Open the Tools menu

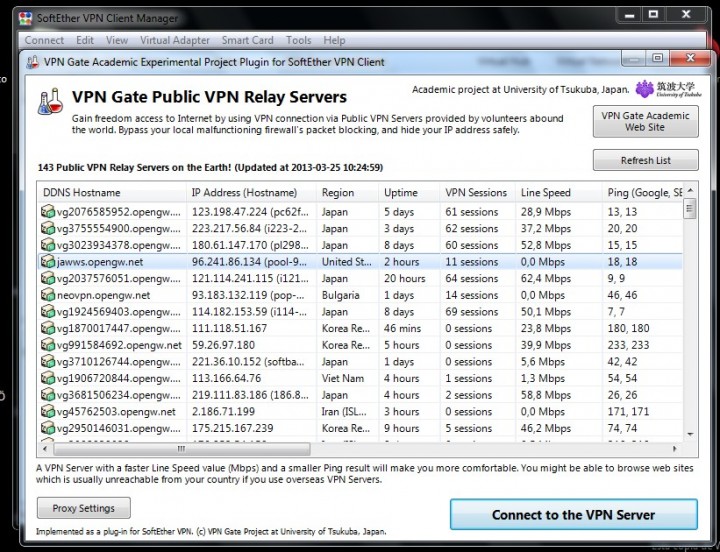coord(298,40)
